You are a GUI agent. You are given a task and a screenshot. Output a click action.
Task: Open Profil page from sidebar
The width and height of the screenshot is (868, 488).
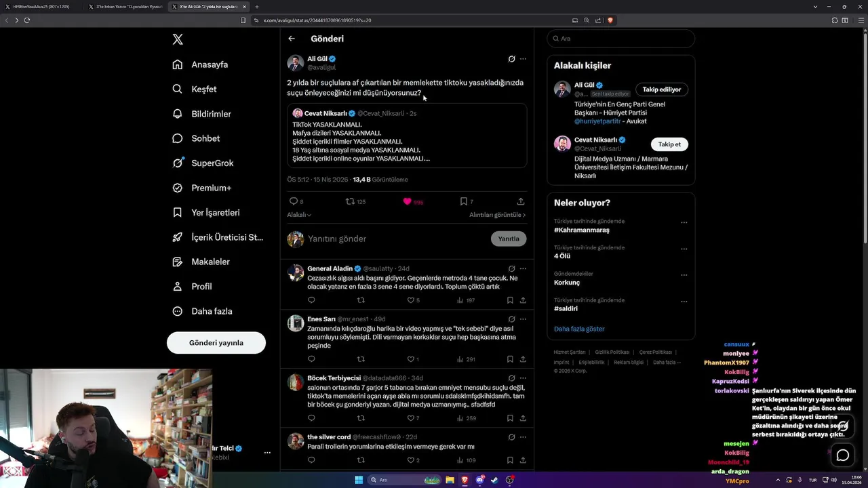[x=192, y=287]
